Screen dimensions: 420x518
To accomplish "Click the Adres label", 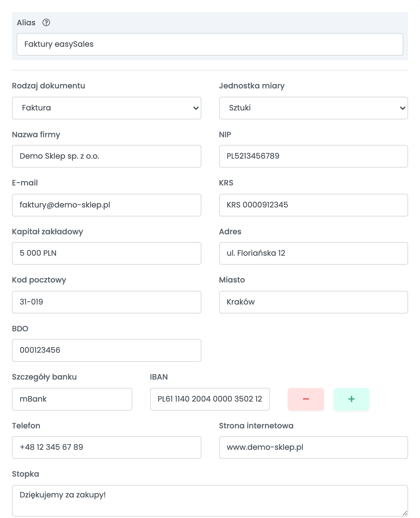I will [x=230, y=232].
